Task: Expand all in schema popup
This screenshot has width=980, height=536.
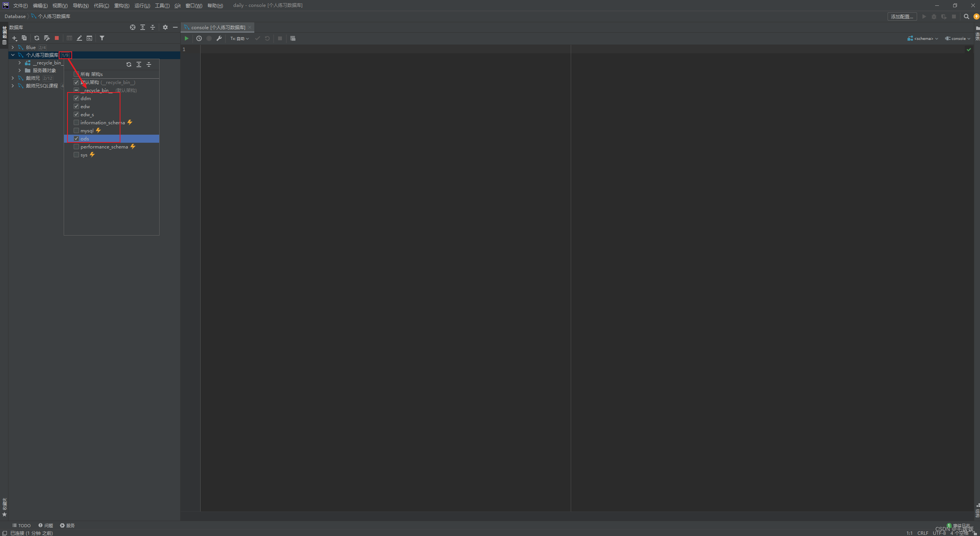Action: 139,64
